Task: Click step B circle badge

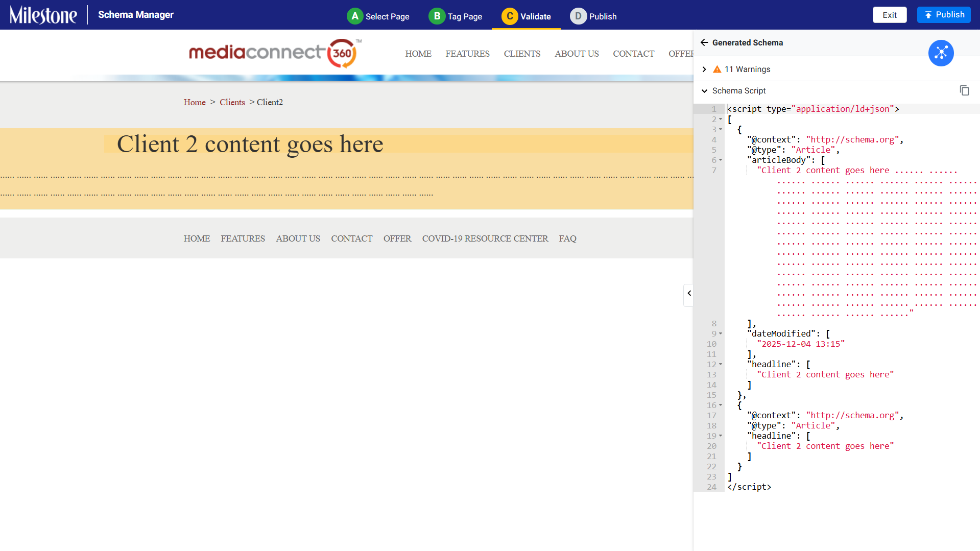Action: pos(437,16)
